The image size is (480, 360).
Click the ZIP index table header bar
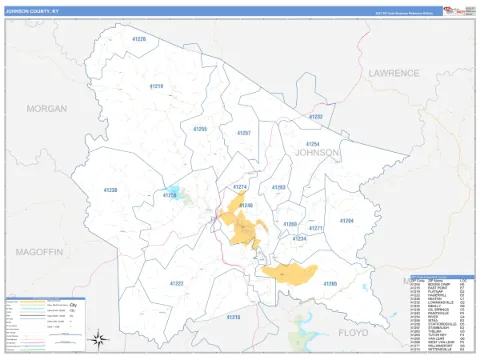pos(443,277)
